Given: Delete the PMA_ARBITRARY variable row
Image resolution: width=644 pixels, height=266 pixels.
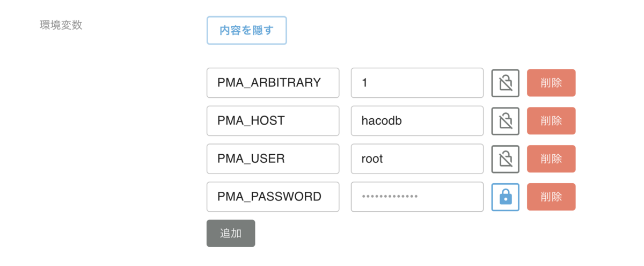Looking at the screenshot, I should [x=551, y=83].
